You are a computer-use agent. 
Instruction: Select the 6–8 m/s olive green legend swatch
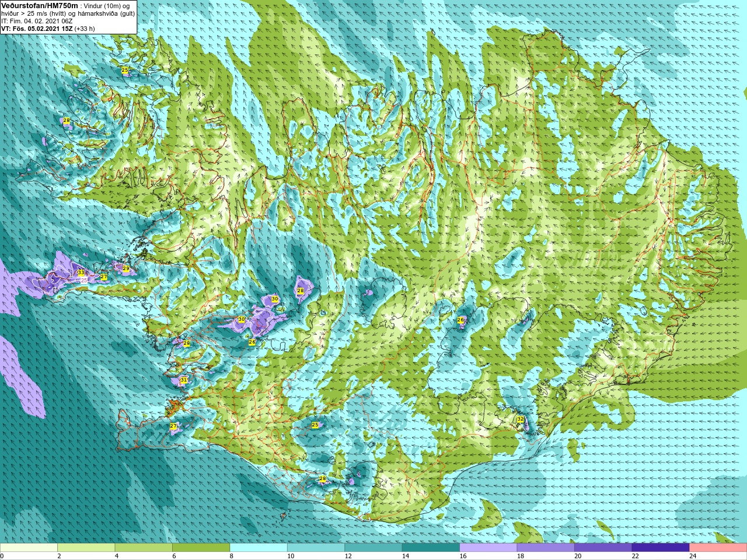tap(201, 548)
